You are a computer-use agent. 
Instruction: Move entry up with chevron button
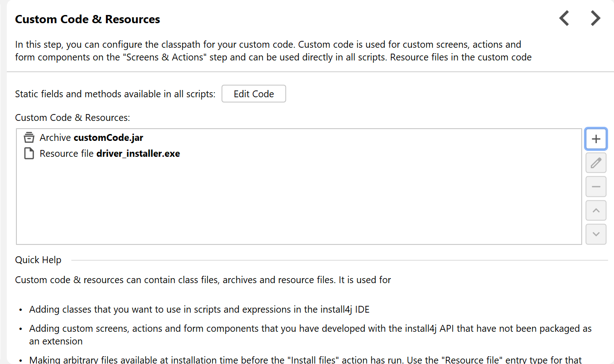tap(596, 210)
